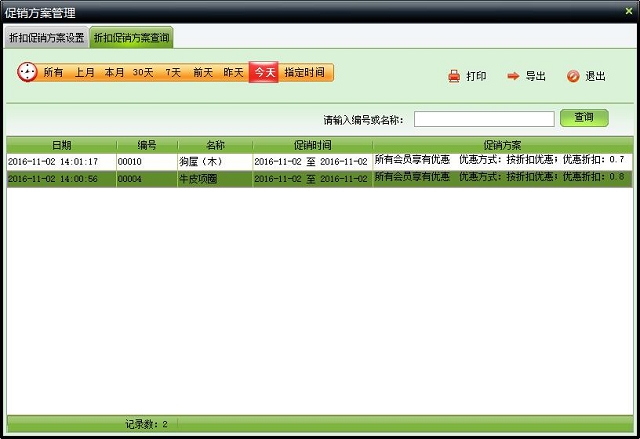Click scheme text with 优惠折扣: 0.7

tap(500, 160)
